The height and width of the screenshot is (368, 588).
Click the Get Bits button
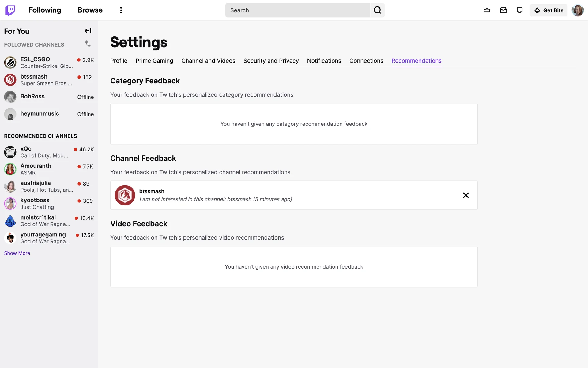548,10
